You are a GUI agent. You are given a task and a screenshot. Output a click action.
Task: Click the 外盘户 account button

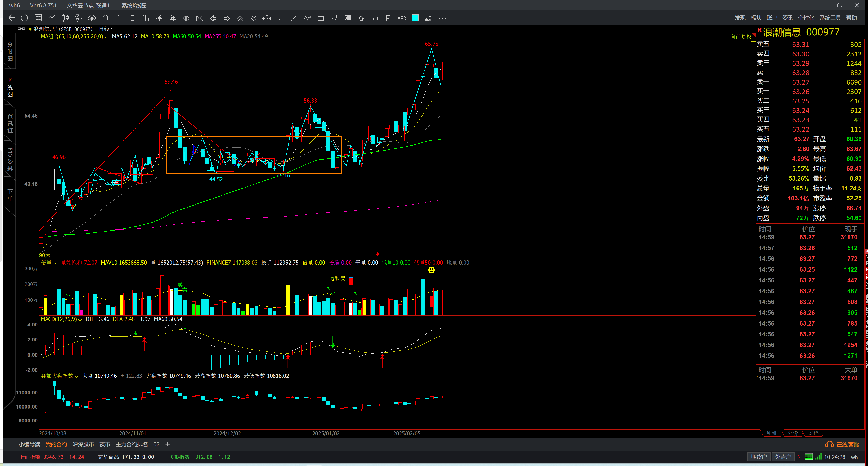[783, 457]
